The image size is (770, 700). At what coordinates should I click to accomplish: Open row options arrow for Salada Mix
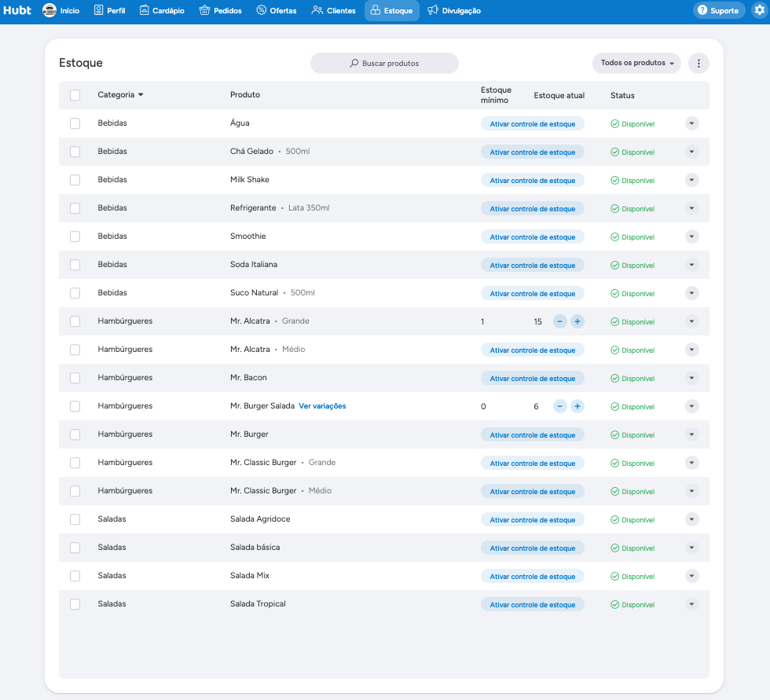[x=691, y=576]
